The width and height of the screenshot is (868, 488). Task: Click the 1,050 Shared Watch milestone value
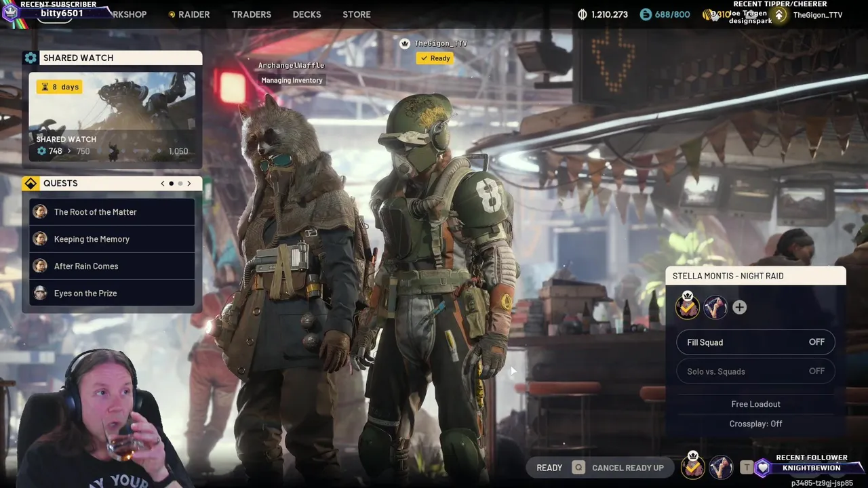point(178,151)
